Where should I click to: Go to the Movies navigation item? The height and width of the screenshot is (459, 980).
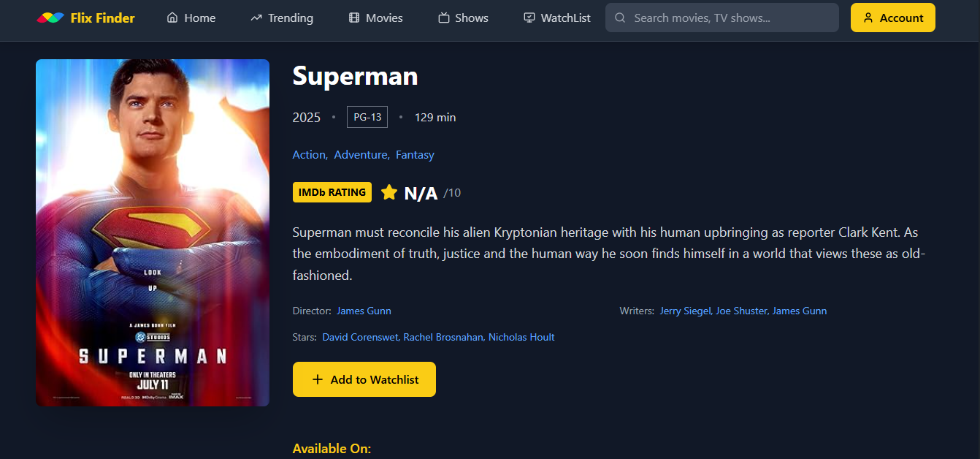pyautogui.click(x=375, y=18)
